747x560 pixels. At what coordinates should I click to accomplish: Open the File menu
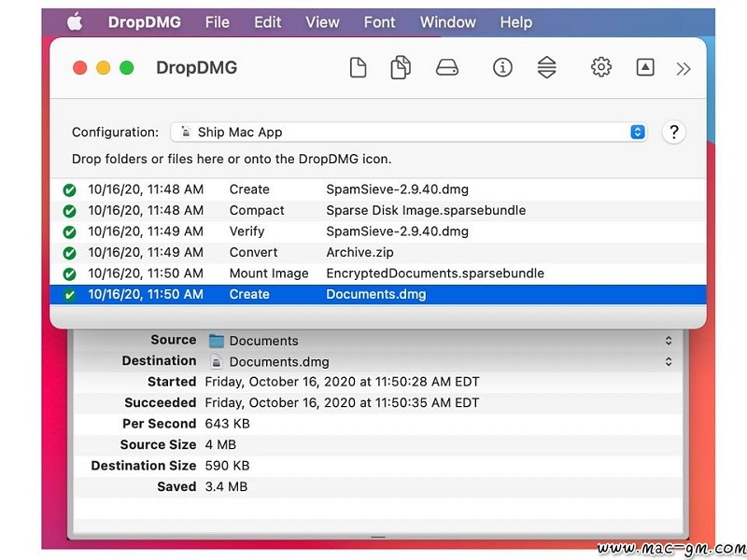218,21
